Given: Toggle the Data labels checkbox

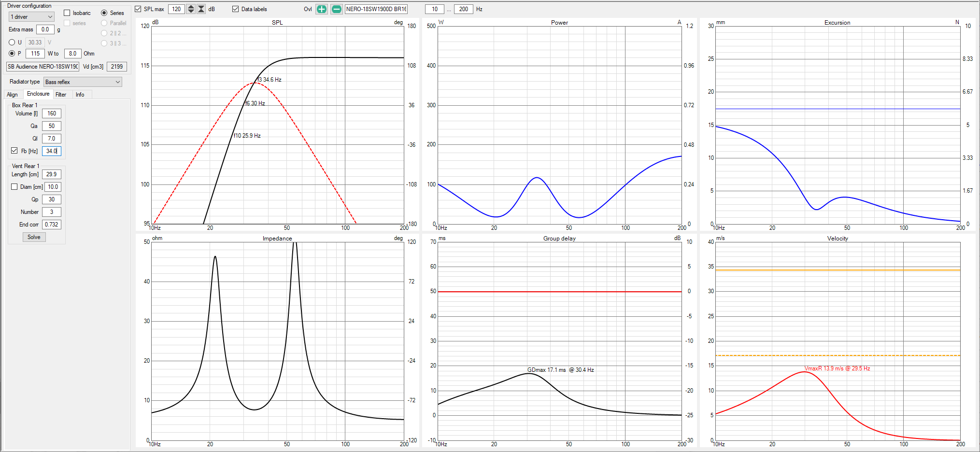Looking at the screenshot, I should click(x=236, y=9).
